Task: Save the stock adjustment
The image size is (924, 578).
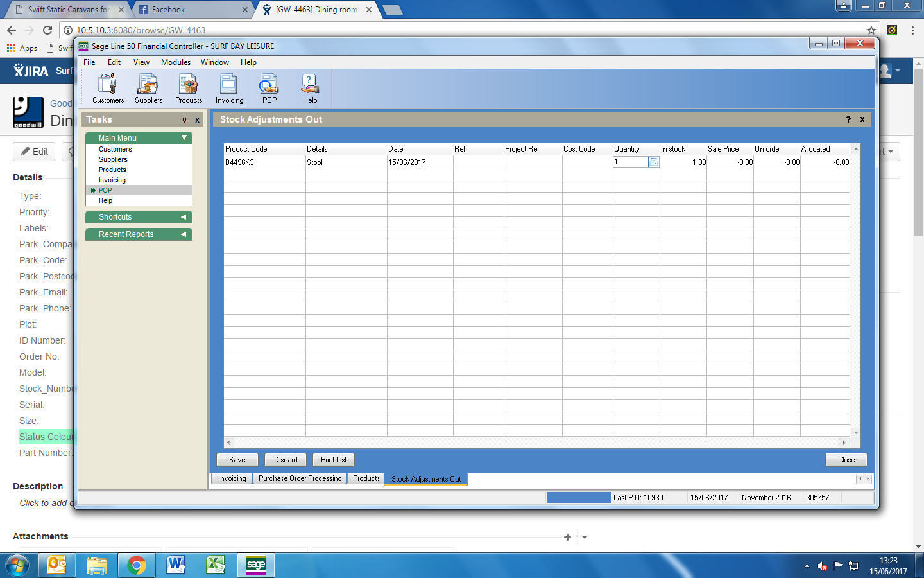Action: pos(237,460)
